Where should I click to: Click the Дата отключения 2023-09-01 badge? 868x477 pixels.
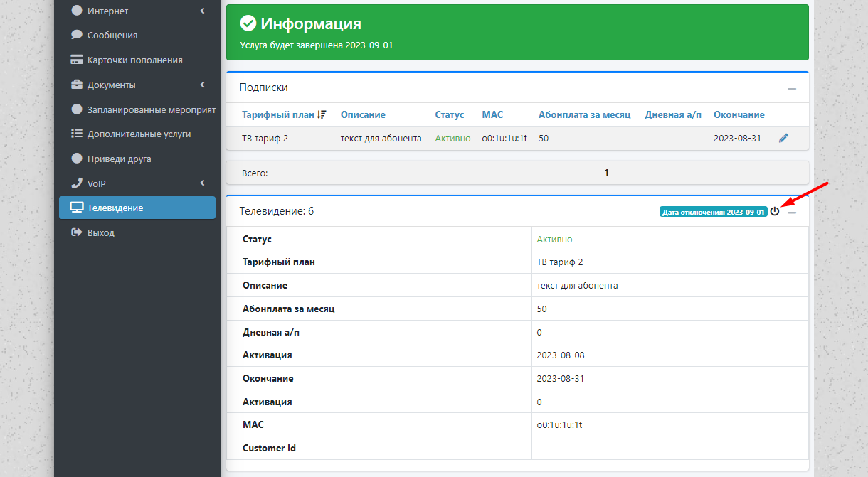[713, 212]
